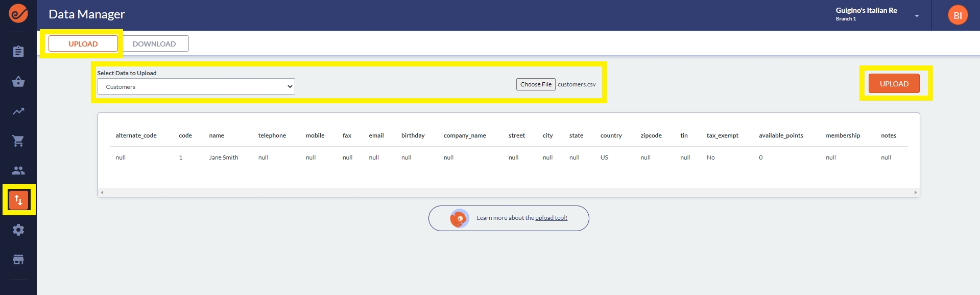980x295 pixels.
Task: Follow the upload tool! link
Action: (x=551, y=218)
